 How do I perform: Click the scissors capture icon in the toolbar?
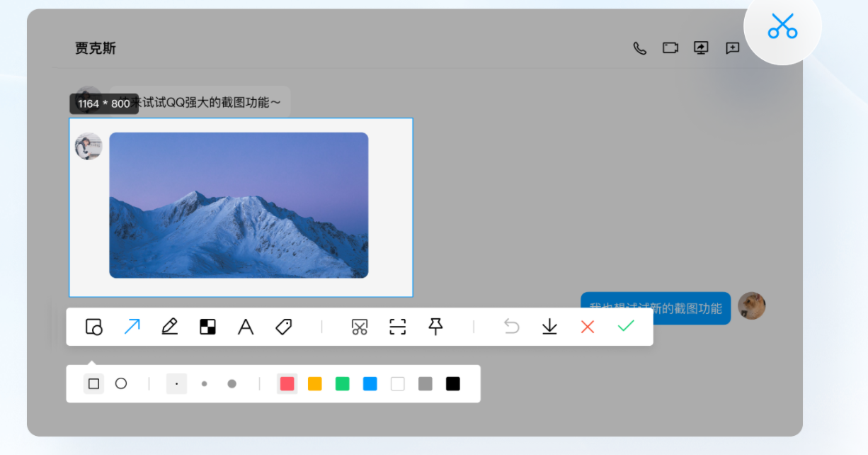pyautogui.click(x=360, y=327)
